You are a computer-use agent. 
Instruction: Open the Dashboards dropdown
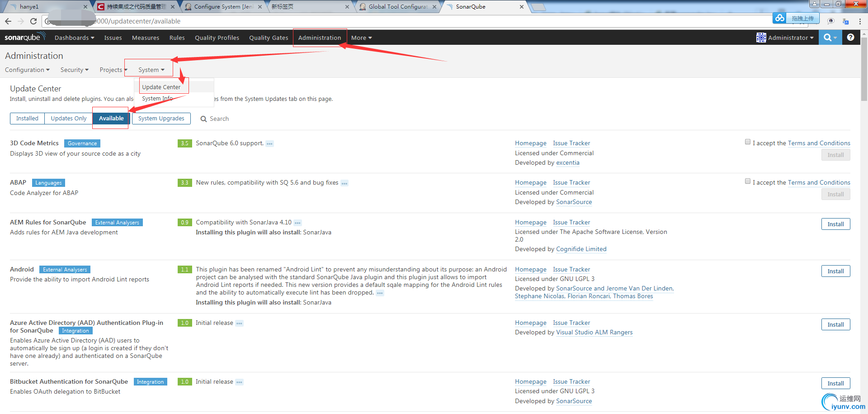click(x=74, y=38)
